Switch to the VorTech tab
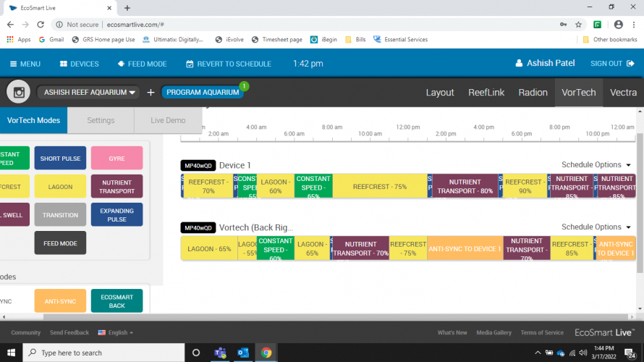 pyautogui.click(x=578, y=93)
